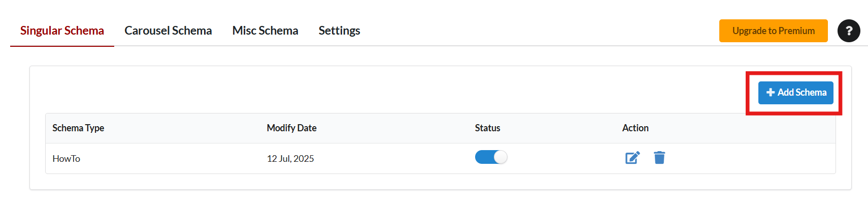The width and height of the screenshot is (868, 202).
Task: Select the HowTo schema type entry
Action: (x=66, y=159)
